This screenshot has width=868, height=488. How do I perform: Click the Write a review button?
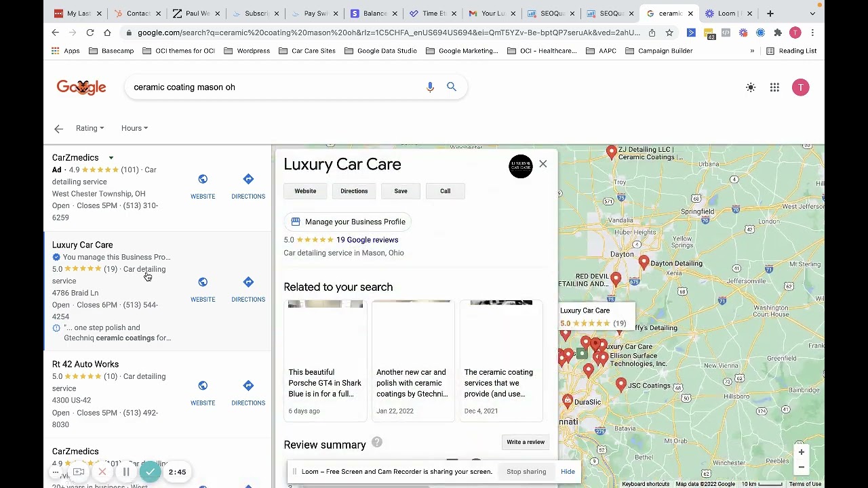pos(525,442)
